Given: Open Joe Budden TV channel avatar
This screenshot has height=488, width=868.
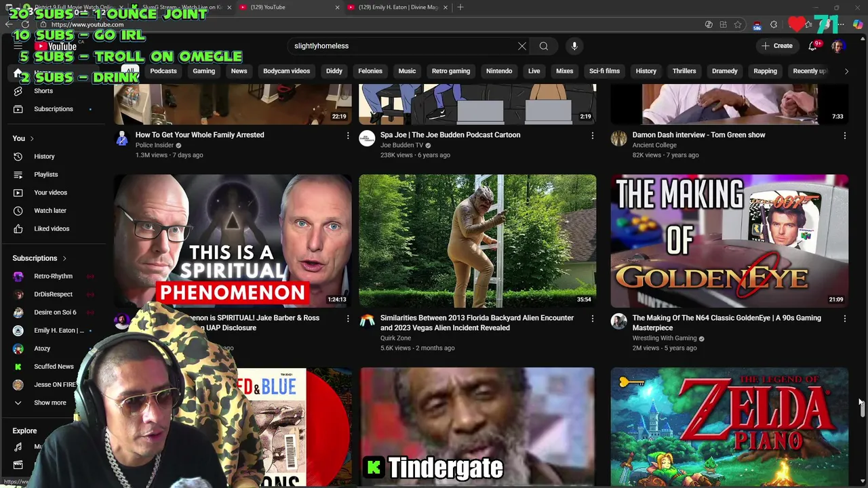Looking at the screenshot, I should [367, 139].
